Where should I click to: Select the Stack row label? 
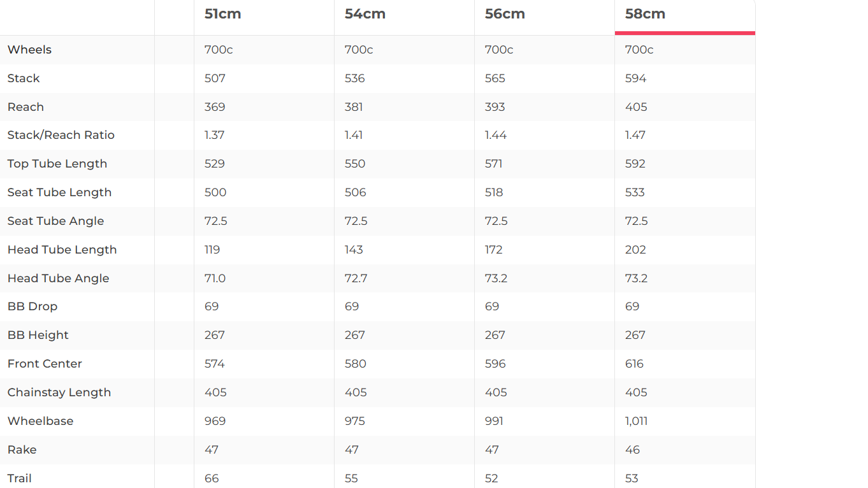coord(24,78)
